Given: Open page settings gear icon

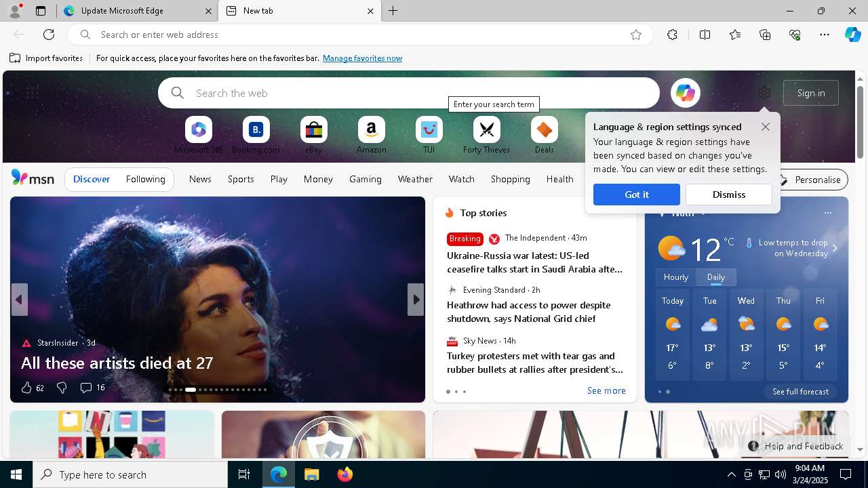Looking at the screenshot, I should tap(764, 93).
